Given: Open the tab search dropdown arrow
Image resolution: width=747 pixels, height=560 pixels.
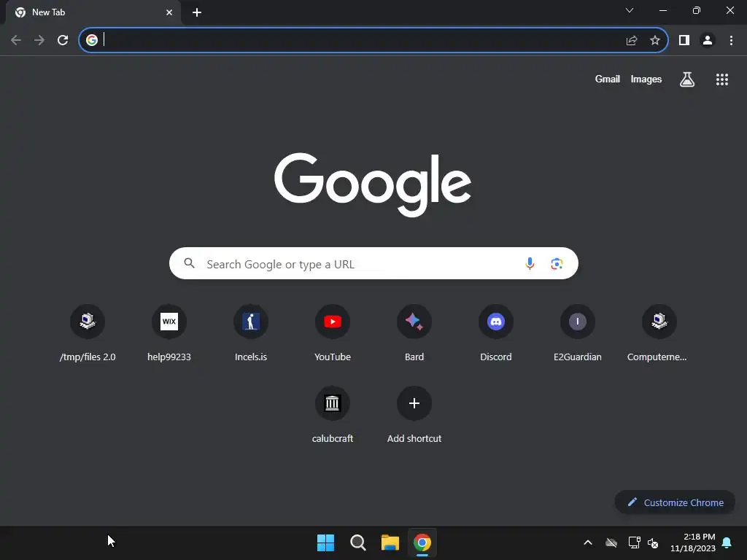Looking at the screenshot, I should pos(630,10).
